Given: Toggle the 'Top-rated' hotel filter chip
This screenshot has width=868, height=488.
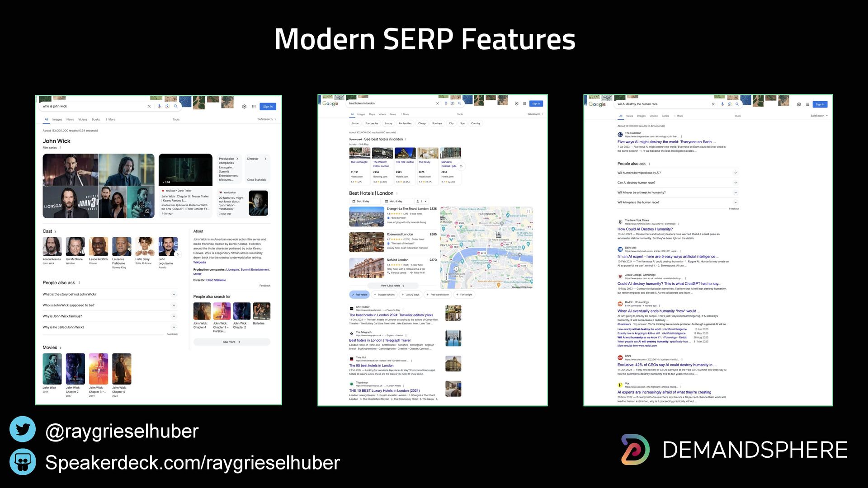Looking at the screenshot, I should (x=359, y=295).
